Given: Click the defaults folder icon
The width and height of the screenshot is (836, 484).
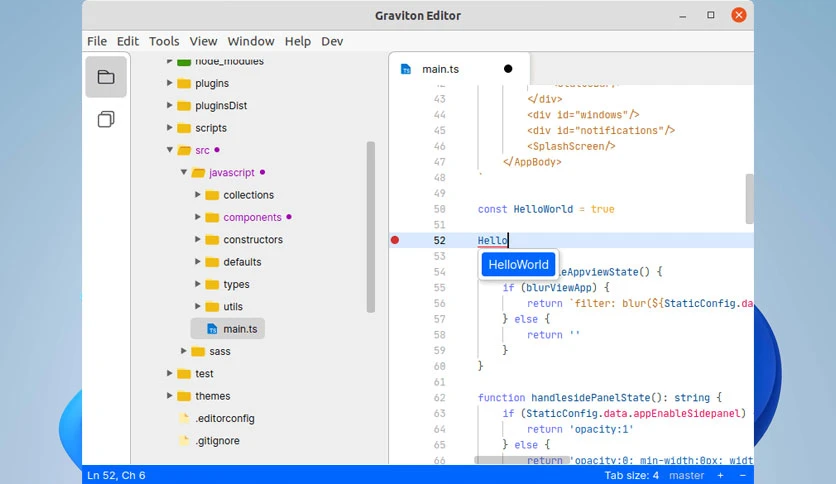Looking at the screenshot, I should (212, 262).
